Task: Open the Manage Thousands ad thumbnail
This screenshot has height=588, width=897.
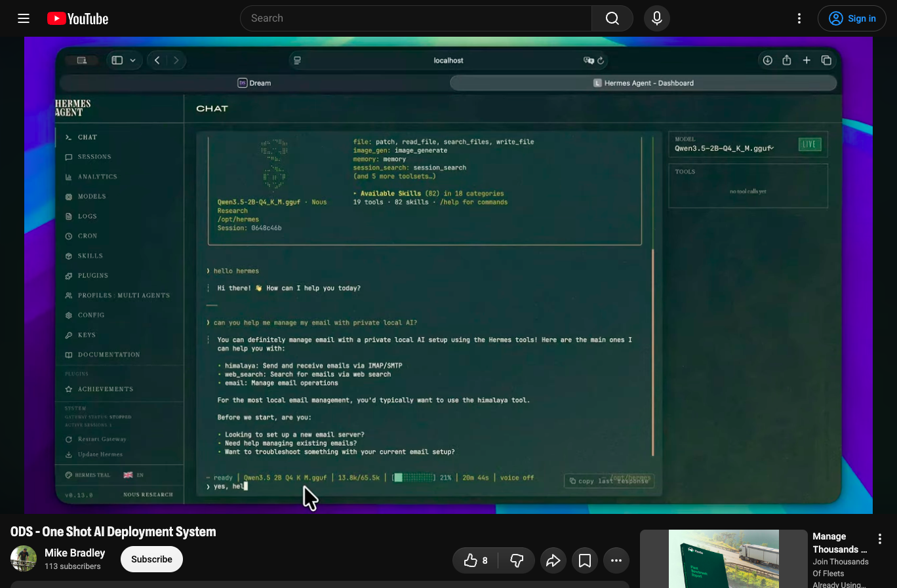Action: pos(724,559)
